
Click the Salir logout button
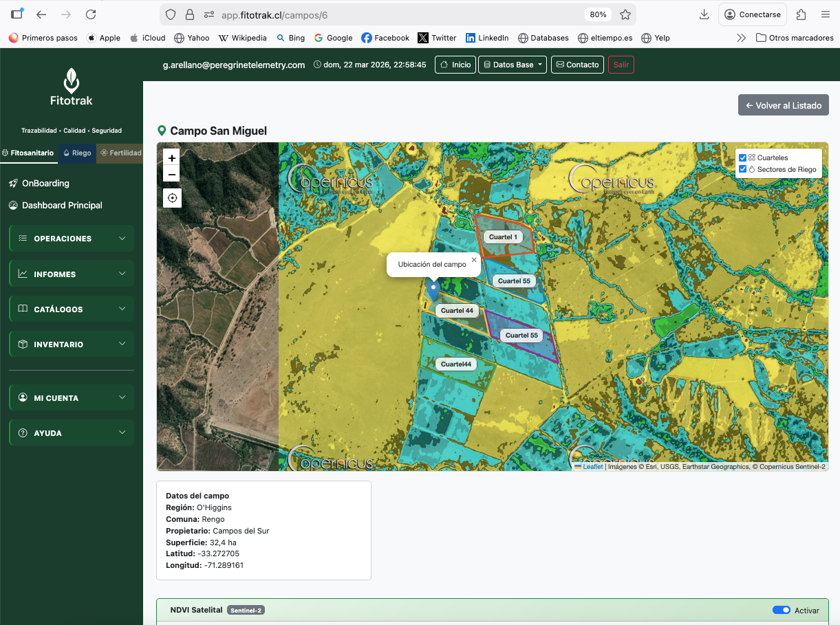point(621,64)
